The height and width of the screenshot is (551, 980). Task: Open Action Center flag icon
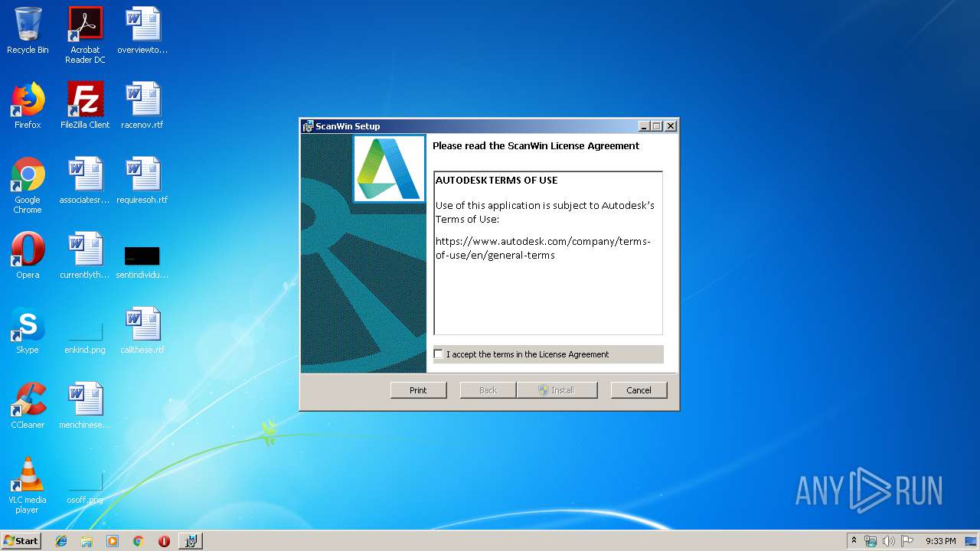coord(907,541)
